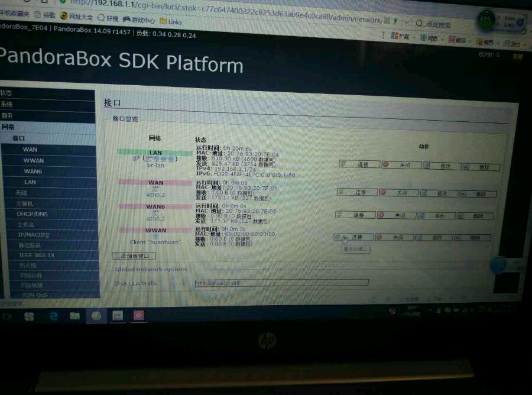This screenshot has height=395, width=532.
Task: Click the pink app icon on taskbar
Action: click(138, 316)
